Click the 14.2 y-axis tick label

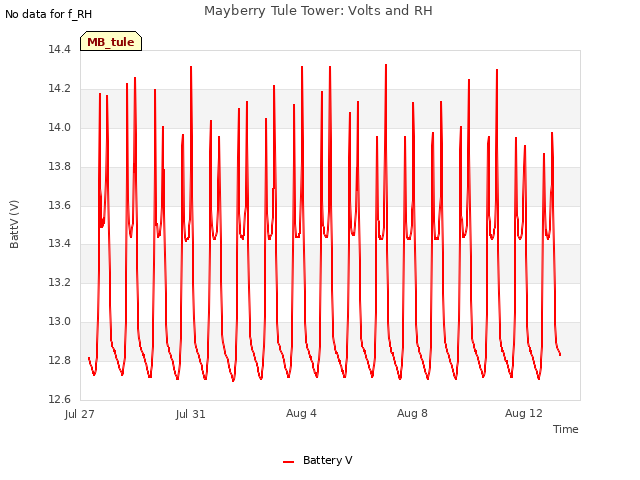pyautogui.click(x=60, y=89)
